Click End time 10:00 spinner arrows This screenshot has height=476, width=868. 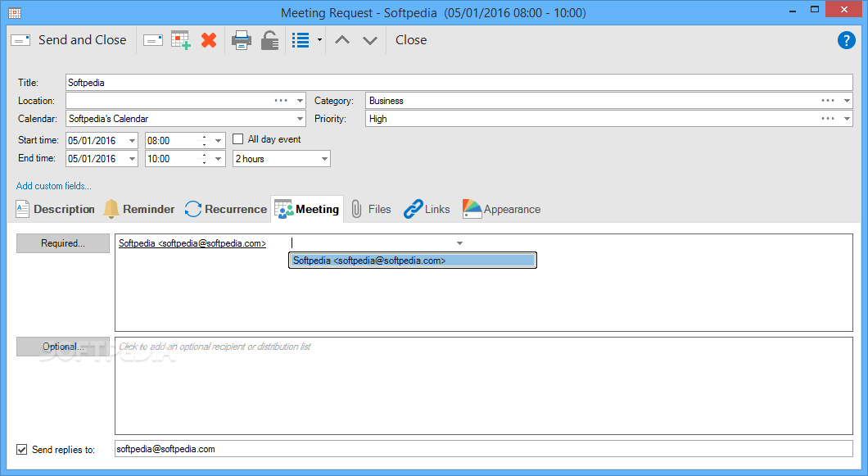[x=204, y=158]
